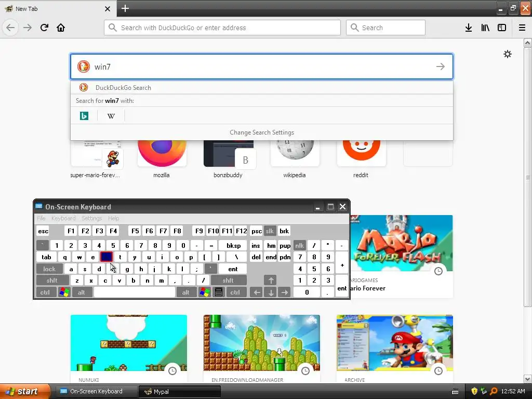
Task: Open the security shield tray icon
Action: [x=474, y=391]
